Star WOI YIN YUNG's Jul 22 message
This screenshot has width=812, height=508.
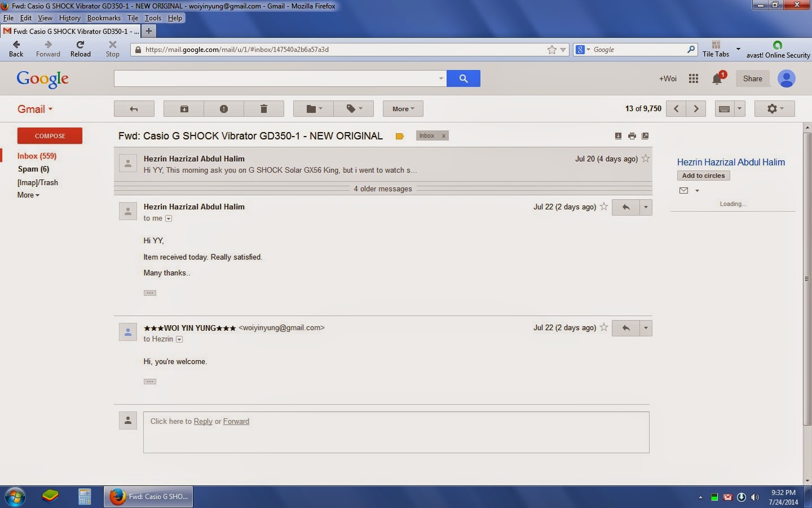[604, 327]
